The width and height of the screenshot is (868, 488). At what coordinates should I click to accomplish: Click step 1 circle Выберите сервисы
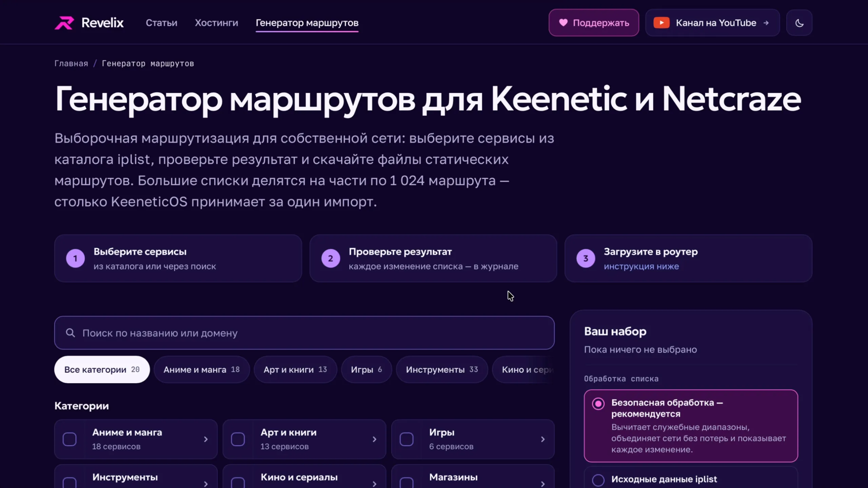75,259
